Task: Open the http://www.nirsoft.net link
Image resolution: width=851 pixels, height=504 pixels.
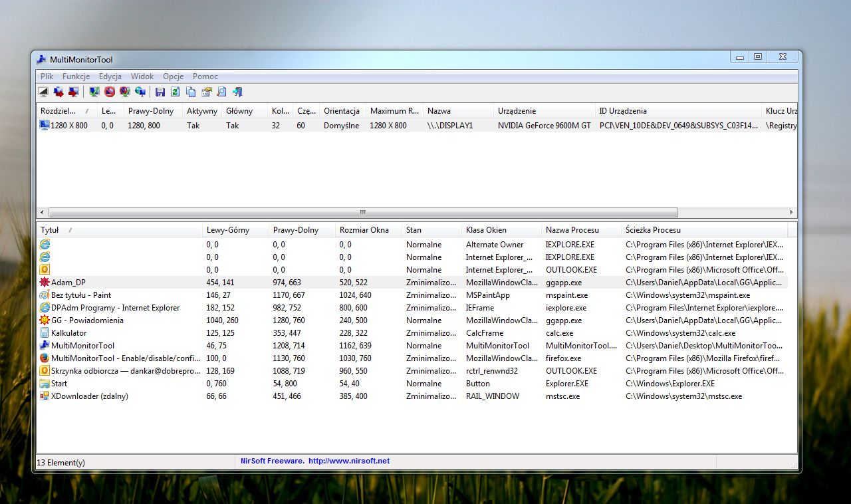Action: 349,461
